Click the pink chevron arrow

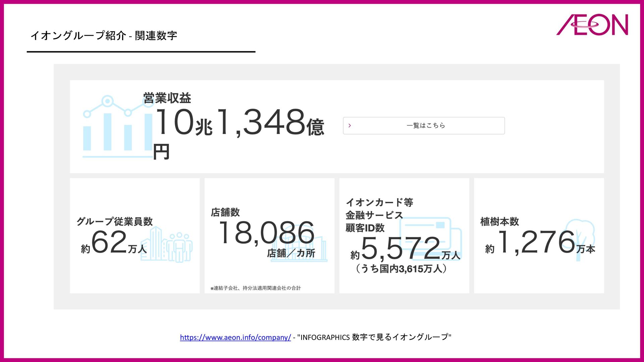coord(350,125)
